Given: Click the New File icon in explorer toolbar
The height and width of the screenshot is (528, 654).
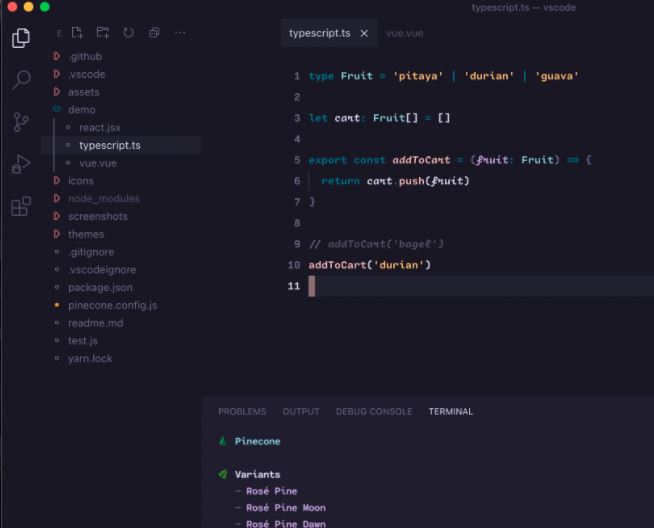Looking at the screenshot, I should pyautogui.click(x=77, y=33).
